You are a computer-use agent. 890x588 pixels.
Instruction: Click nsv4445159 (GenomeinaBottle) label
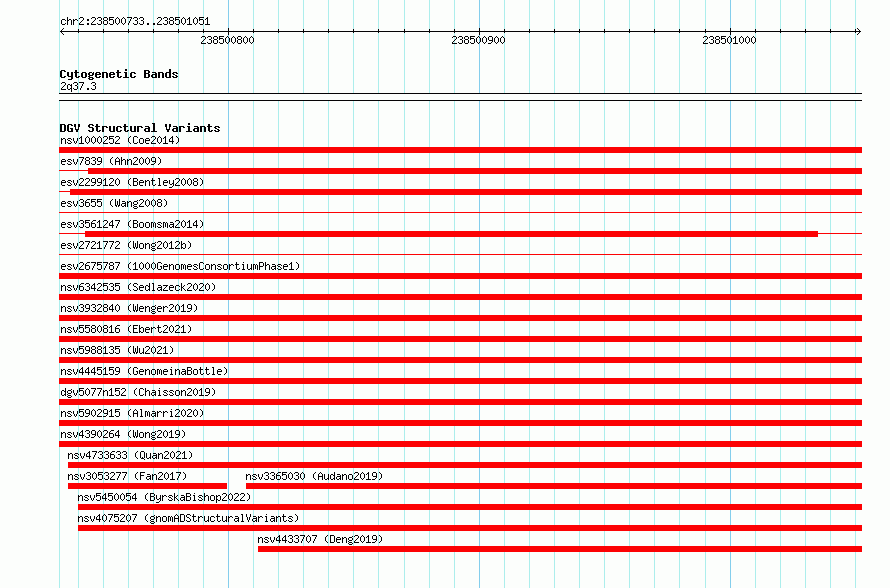[x=144, y=371]
